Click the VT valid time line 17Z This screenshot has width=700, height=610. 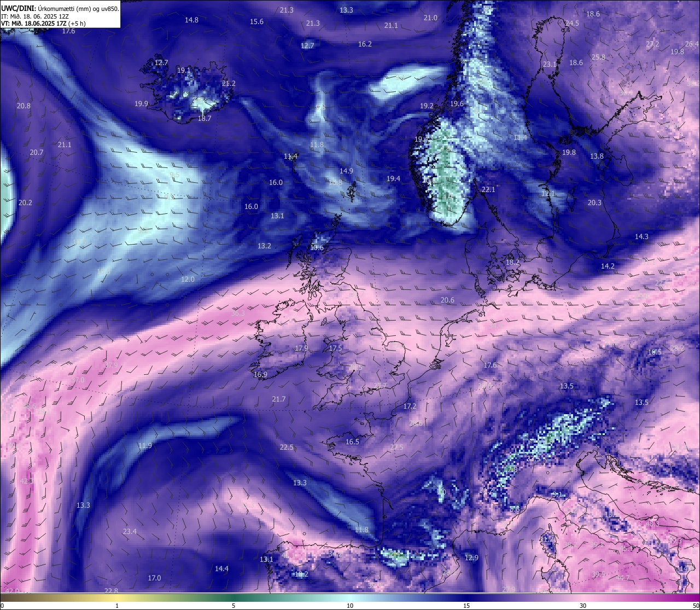[43, 24]
